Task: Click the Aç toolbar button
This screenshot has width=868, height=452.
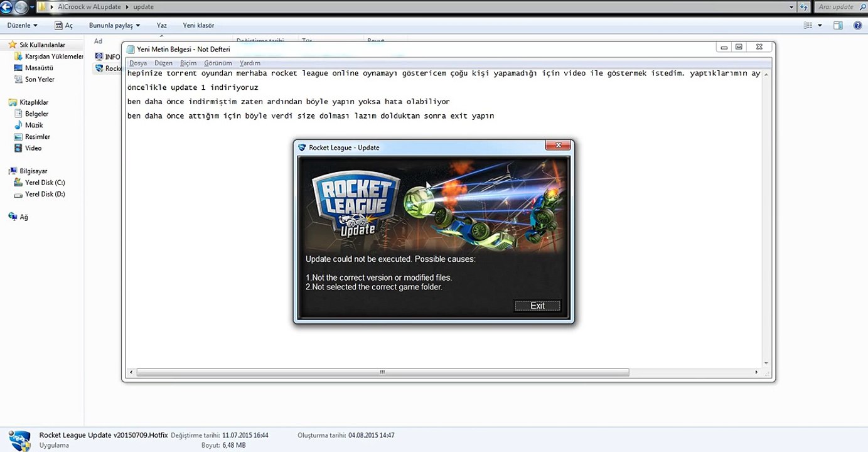Action: pos(64,25)
